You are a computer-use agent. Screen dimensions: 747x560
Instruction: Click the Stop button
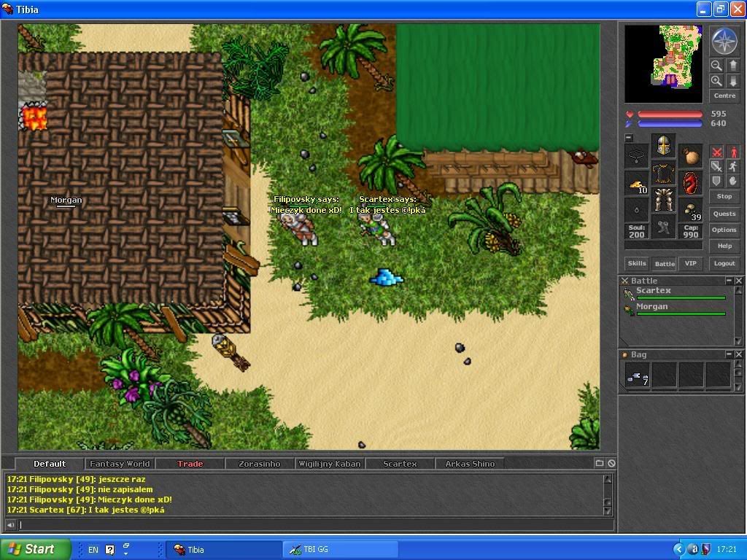[724, 197]
